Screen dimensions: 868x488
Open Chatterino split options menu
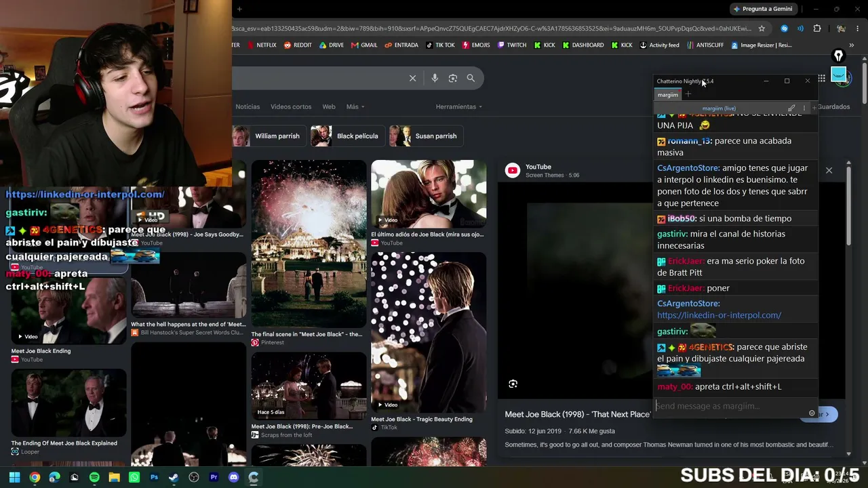point(804,108)
